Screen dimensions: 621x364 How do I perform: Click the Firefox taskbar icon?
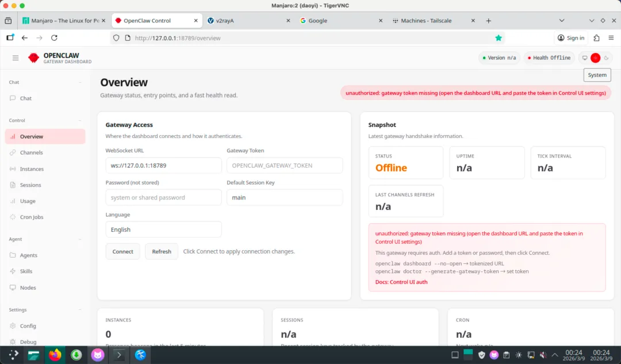[55, 355]
